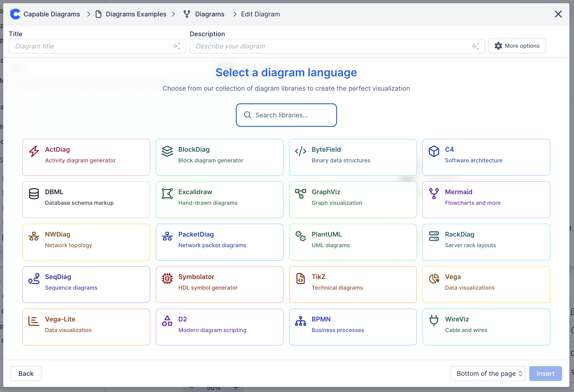
Task: Click the search magnifier icon
Action: pyautogui.click(x=248, y=115)
